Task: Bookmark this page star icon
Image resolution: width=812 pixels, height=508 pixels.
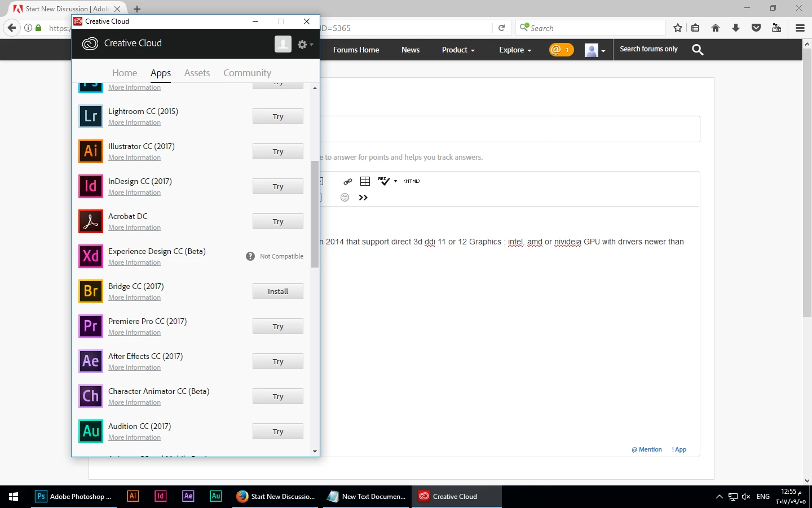Action: 678,28
